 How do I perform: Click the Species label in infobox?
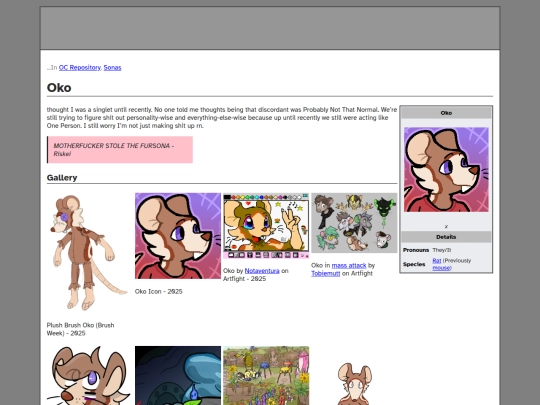point(414,264)
